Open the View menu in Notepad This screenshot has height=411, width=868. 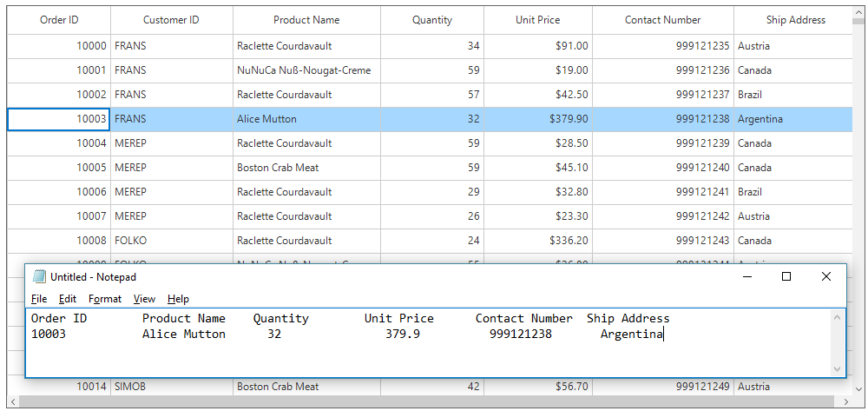[144, 299]
